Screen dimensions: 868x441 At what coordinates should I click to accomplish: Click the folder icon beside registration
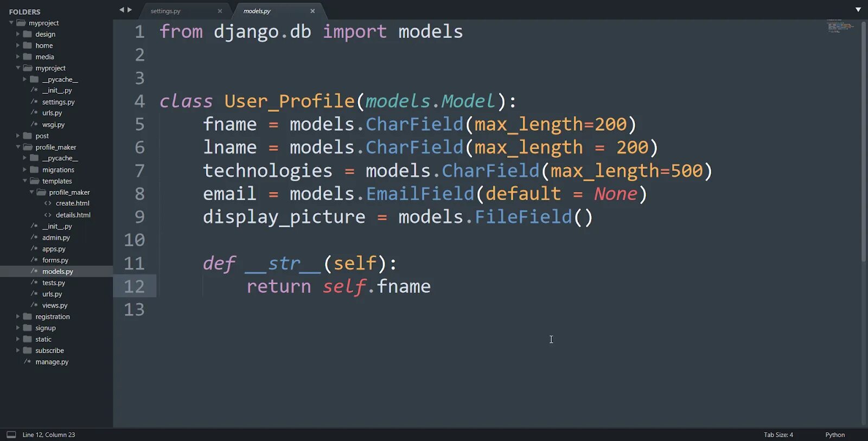[x=28, y=316]
